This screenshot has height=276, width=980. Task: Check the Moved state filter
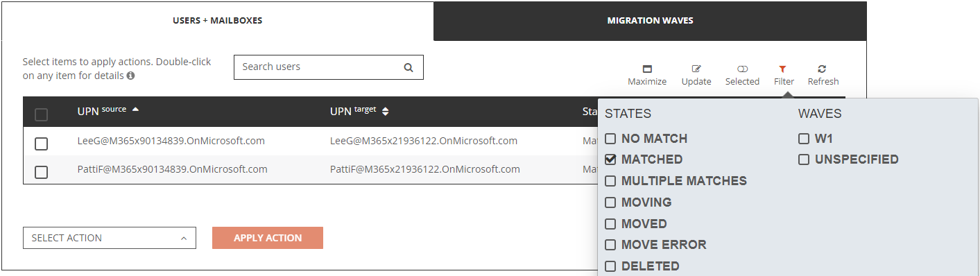[610, 224]
